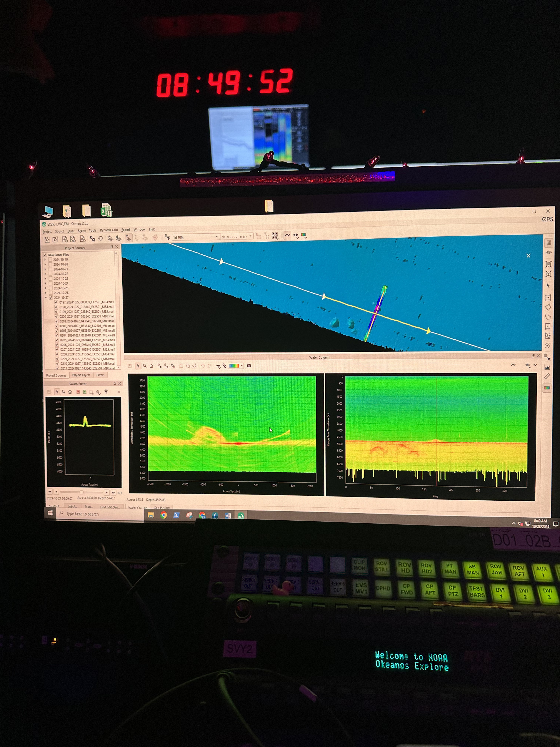
Task: Uncheck the 2024-10-27 folder checkbox
Action: coord(51,298)
